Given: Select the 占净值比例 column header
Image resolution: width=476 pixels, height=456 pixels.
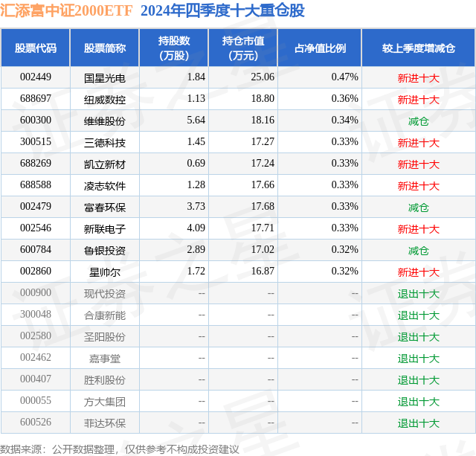Looking at the screenshot, I should (320, 48).
